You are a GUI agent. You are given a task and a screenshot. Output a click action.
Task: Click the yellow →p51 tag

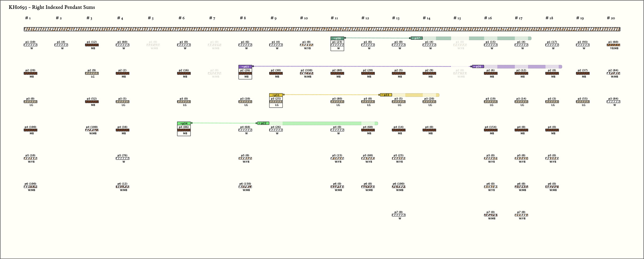(276, 95)
